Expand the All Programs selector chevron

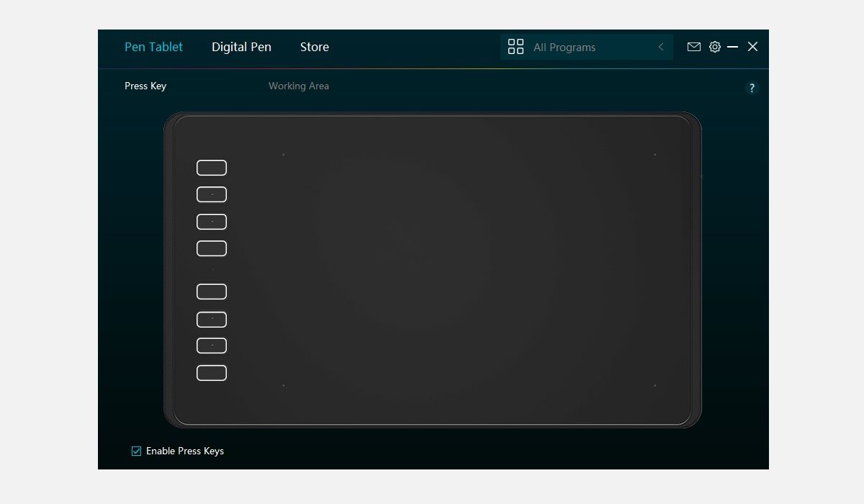(661, 47)
